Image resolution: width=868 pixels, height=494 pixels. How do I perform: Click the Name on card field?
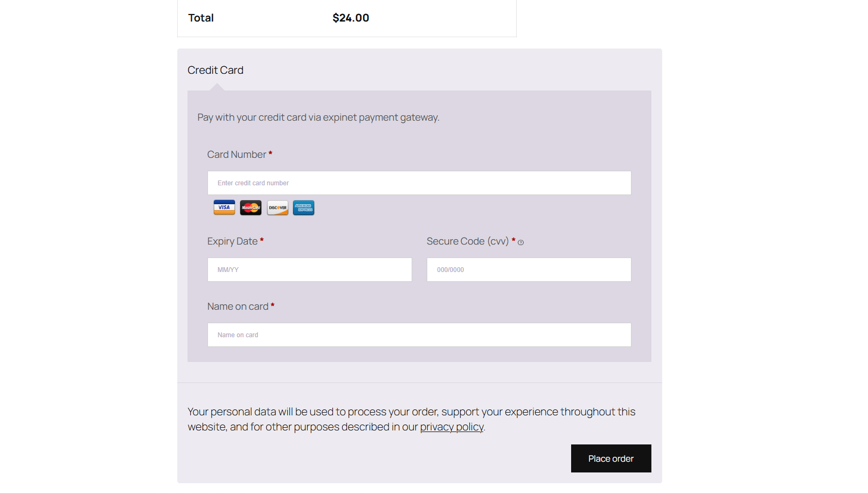[x=419, y=335]
